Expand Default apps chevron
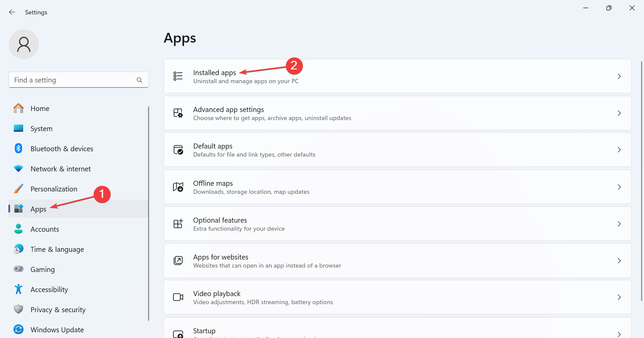Screen dimensions: 644x338 tap(619, 150)
